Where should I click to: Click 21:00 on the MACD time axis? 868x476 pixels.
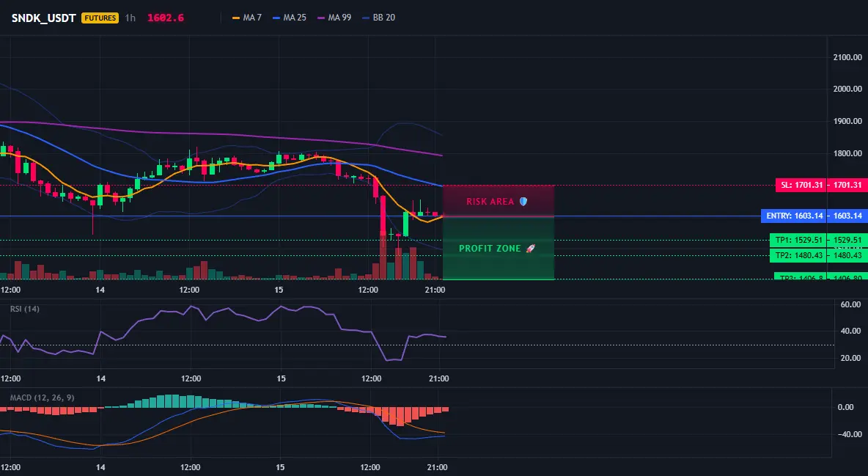(438, 467)
